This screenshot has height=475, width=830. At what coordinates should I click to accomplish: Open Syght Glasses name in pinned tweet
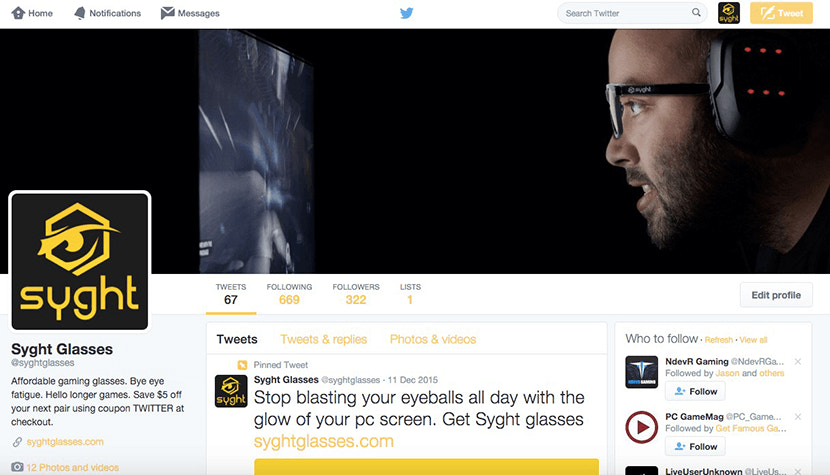point(286,380)
